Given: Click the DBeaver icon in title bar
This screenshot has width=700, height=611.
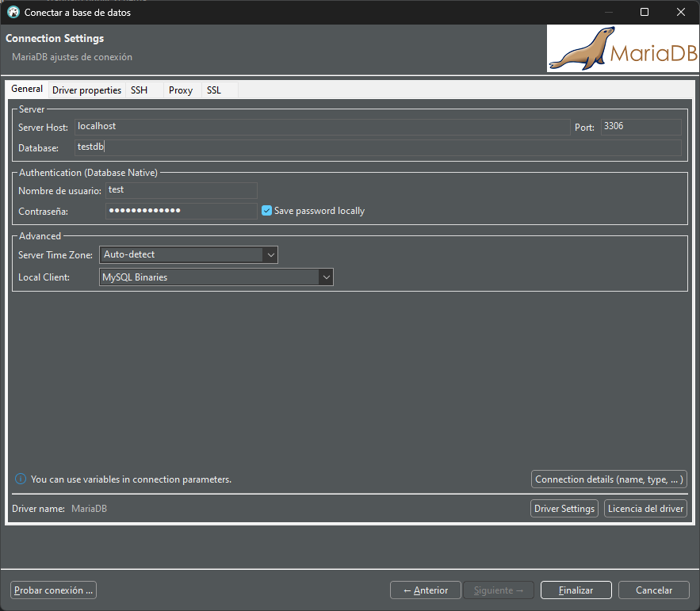Looking at the screenshot, I should pos(13,13).
